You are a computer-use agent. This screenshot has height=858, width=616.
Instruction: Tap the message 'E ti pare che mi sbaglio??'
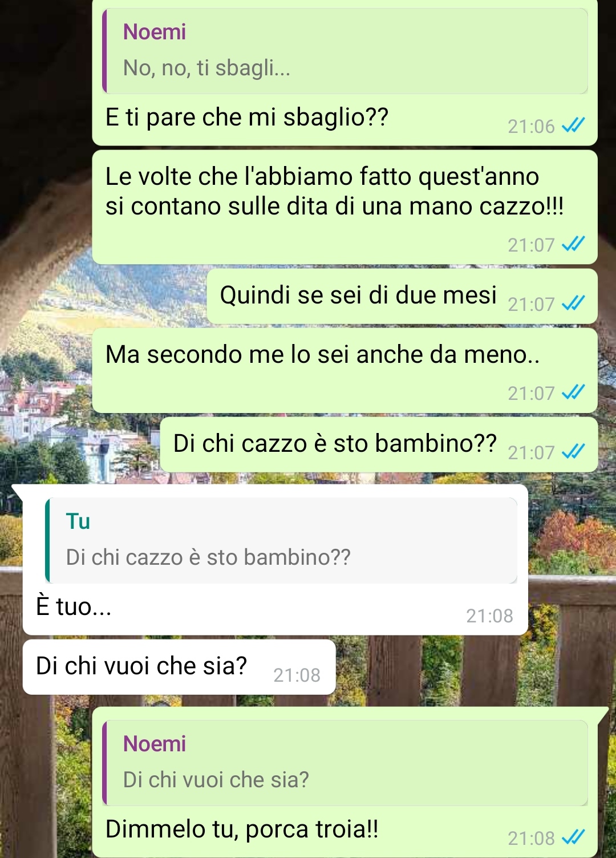click(247, 117)
